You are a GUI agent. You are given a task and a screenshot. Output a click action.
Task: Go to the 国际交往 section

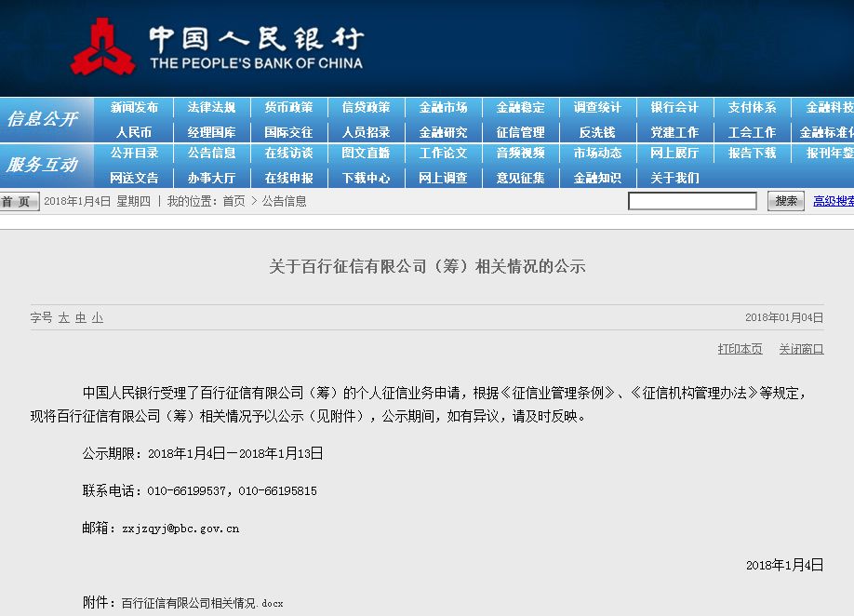coord(288,132)
